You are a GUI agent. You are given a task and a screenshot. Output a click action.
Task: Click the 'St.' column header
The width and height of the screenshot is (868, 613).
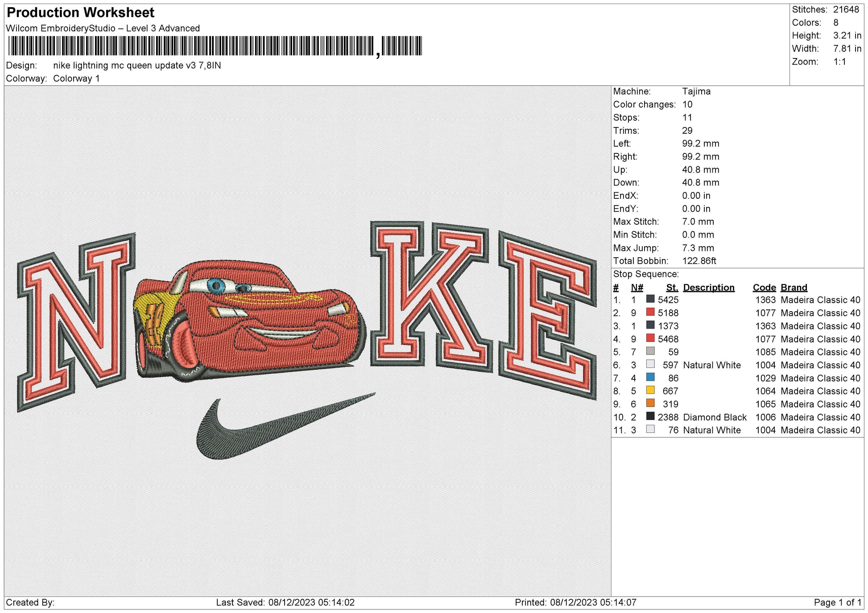click(x=672, y=288)
